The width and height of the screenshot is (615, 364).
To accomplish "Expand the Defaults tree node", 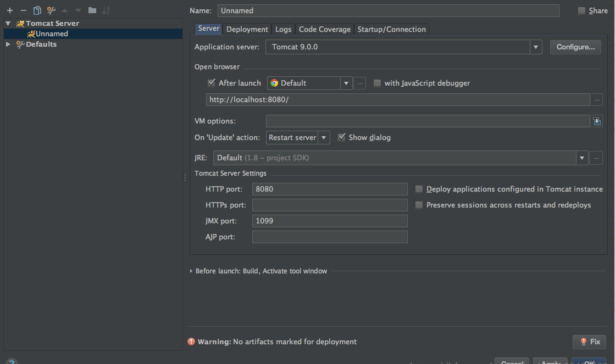I will [8, 44].
